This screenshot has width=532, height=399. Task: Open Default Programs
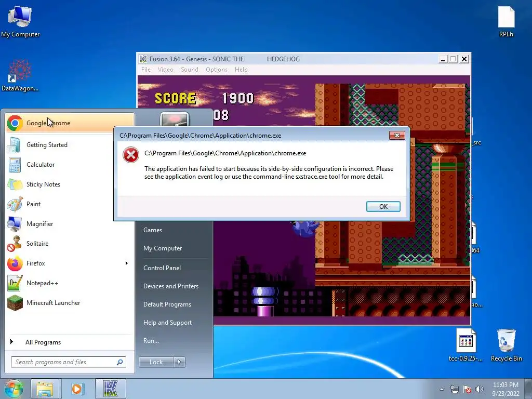click(x=167, y=304)
